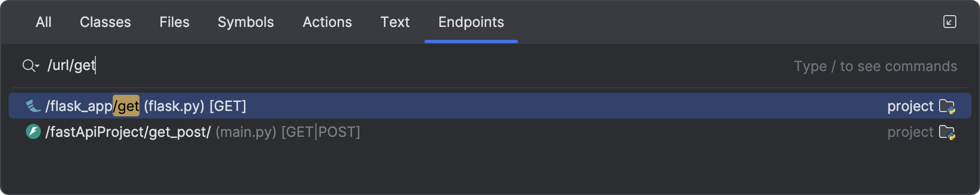
Task: Select the Actions tab
Action: [327, 22]
